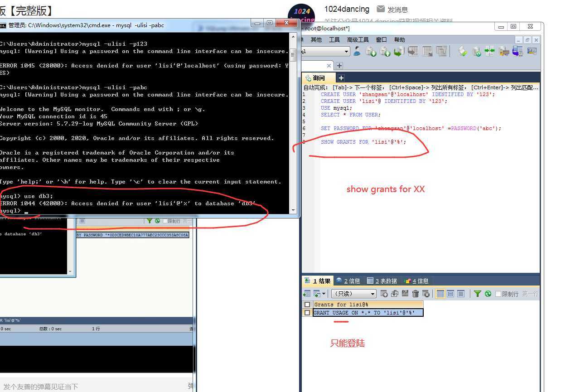
Task: Switch to the 4 信息 tab
Action: point(416,281)
